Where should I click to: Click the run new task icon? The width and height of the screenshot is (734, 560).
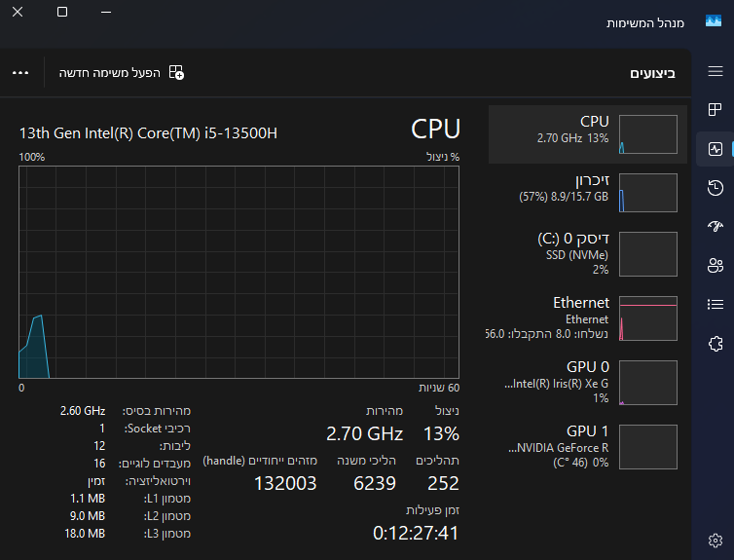[176, 73]
